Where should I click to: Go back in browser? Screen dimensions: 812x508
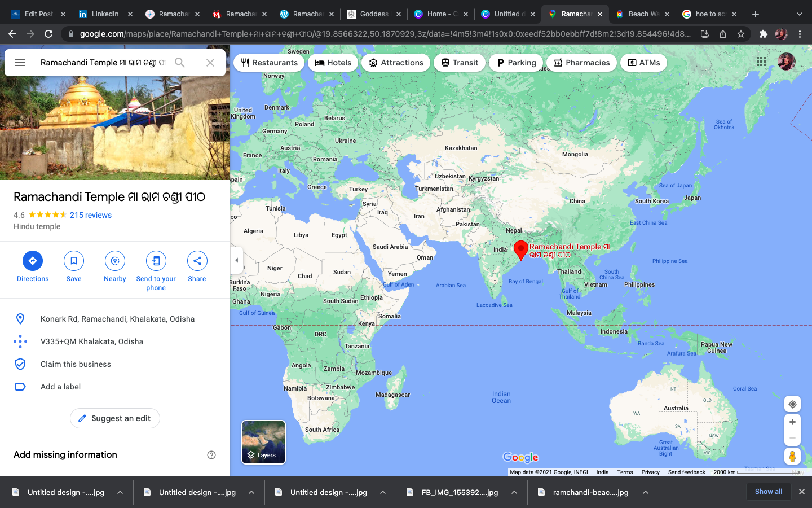(x=12, y=34)
